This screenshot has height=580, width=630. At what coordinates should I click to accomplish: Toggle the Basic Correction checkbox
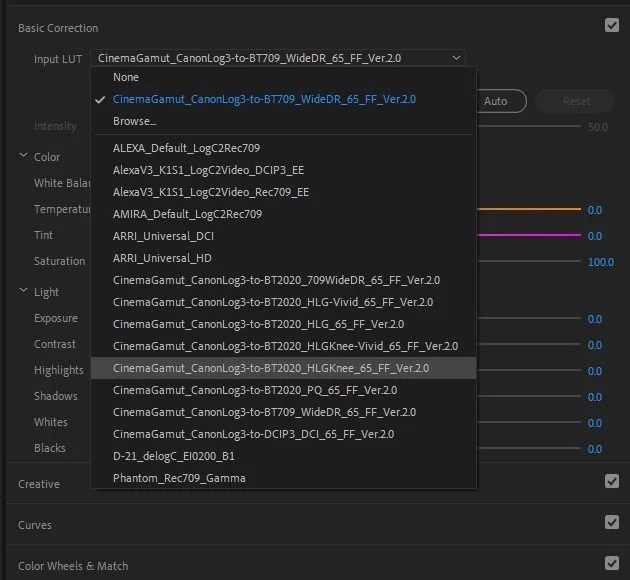point(612,25)
